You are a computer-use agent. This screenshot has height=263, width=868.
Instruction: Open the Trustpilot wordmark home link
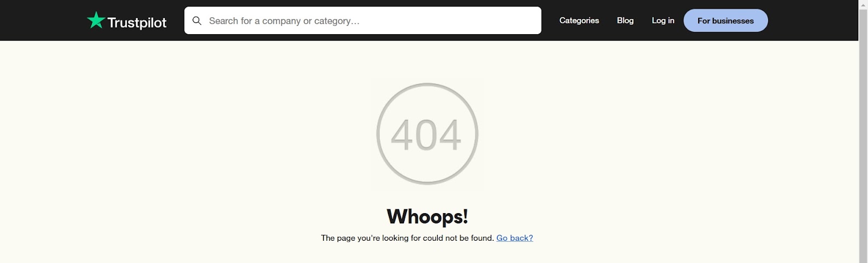tap(137, 22)
